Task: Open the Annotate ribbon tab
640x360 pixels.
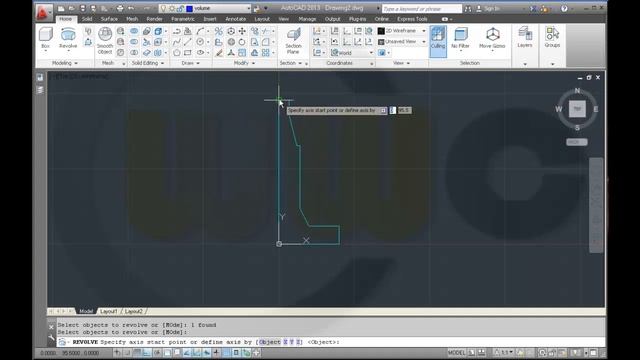Action: click(x=236, y=19)
